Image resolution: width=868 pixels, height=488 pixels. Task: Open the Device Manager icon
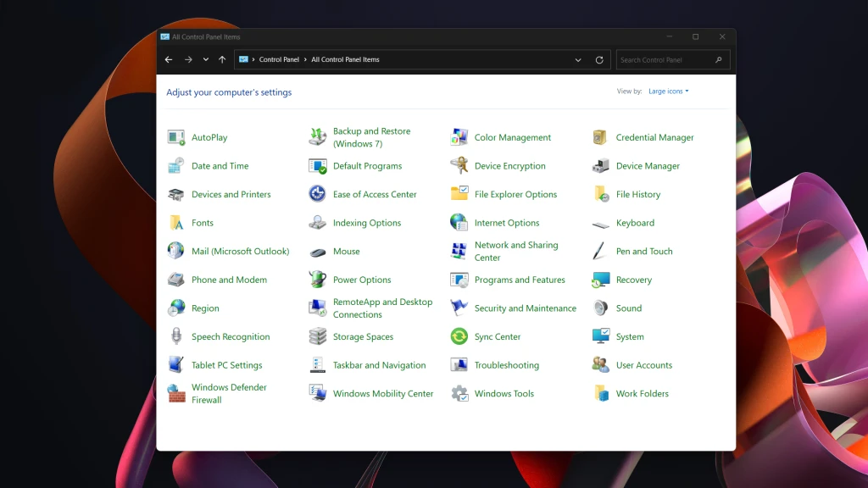[601, 166]
